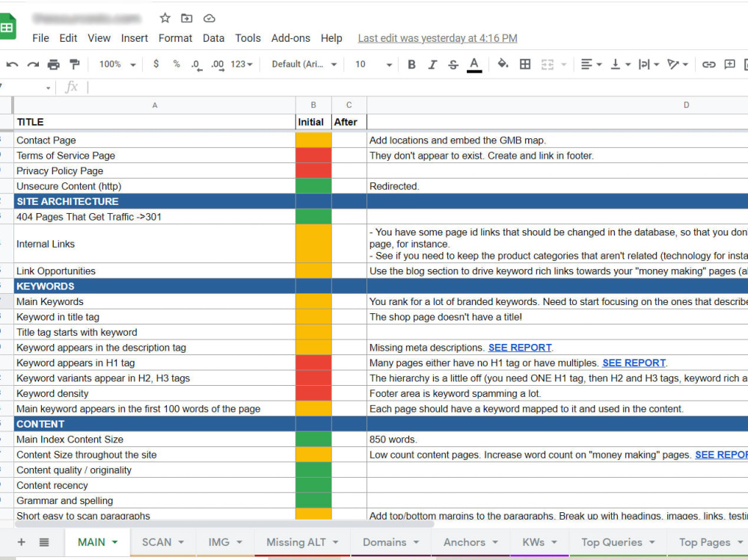This screenshot has width=748, height=560.
Task: Open Google Sheets home icon
Action: pos(7,27)
